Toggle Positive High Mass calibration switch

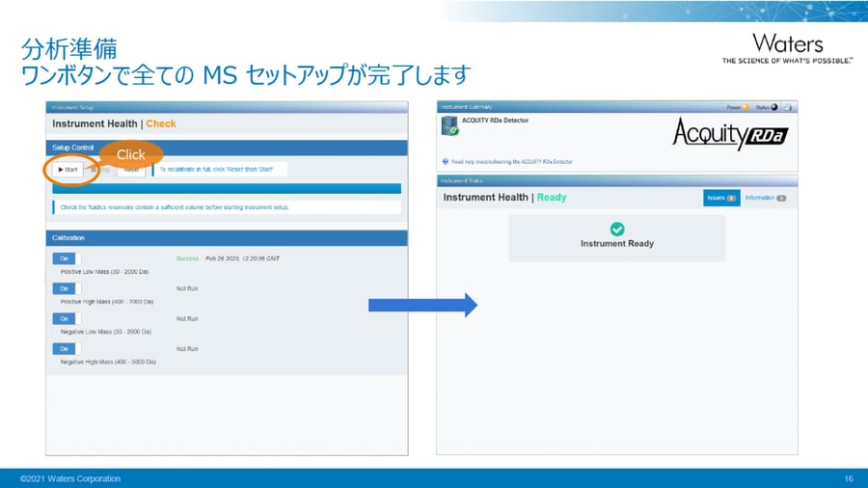point(67,288)
